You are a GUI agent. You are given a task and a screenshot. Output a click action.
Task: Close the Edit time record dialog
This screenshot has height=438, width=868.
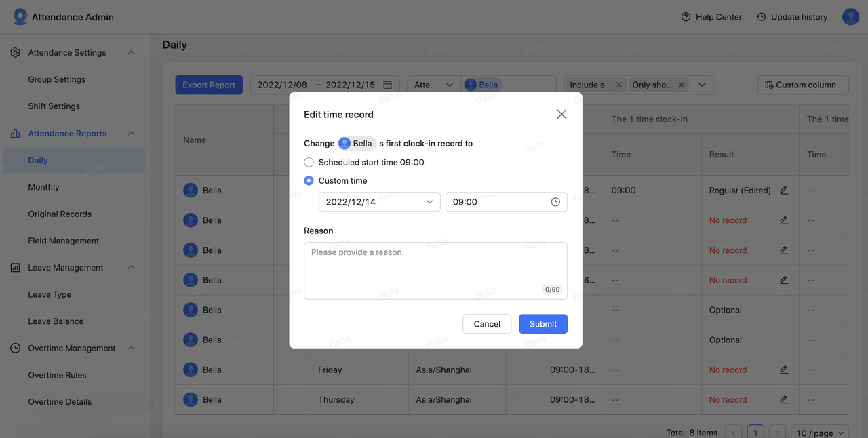pos(561,115)
